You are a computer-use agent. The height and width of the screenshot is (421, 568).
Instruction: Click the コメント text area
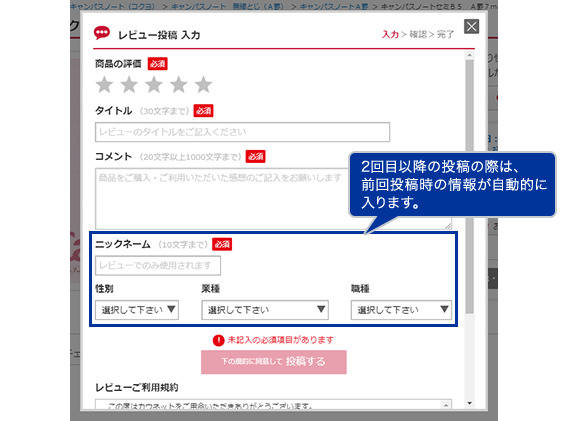tap(273, 199)
